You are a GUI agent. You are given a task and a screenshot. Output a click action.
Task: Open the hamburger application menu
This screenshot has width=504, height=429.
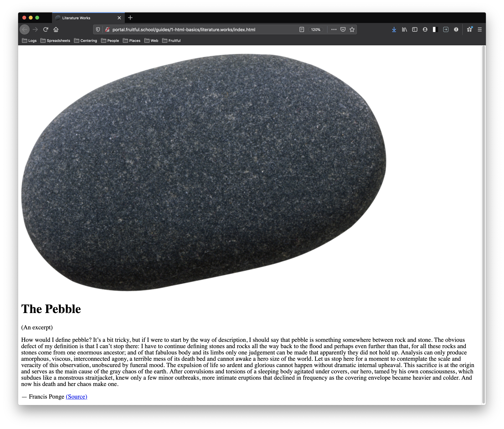[479, 29]
